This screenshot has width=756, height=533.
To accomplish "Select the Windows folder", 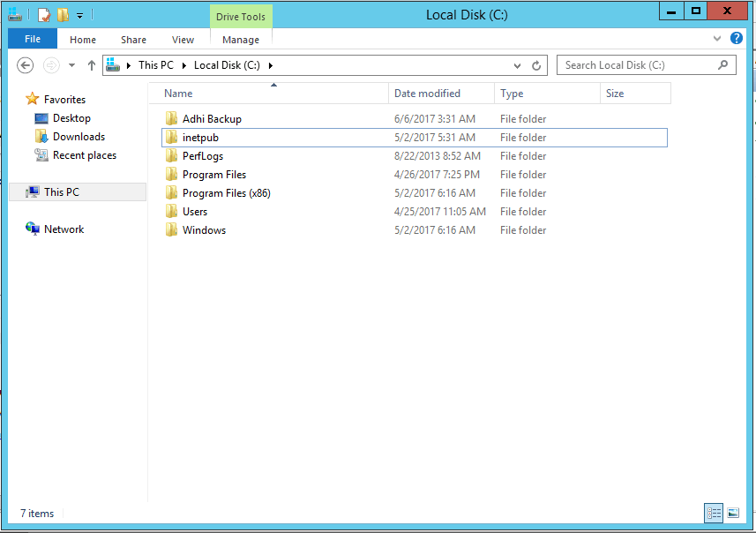I will (415, 230).
